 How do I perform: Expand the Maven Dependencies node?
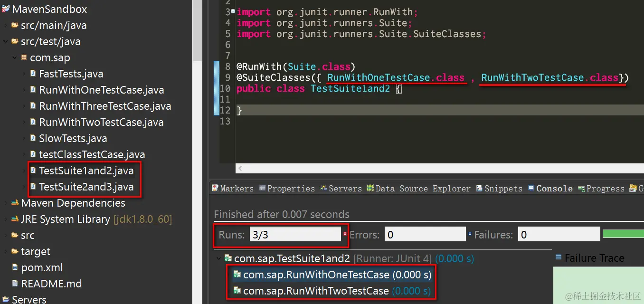pos(5,203)
